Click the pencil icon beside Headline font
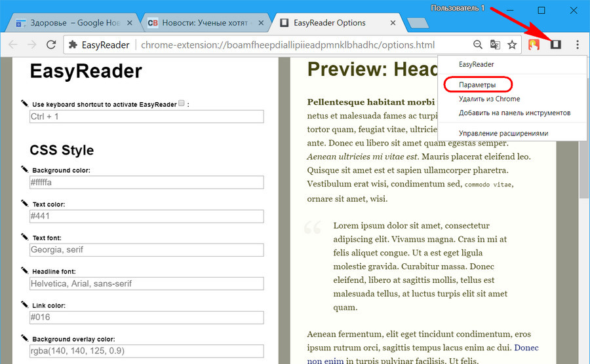Screen dimensions: 590x364 click(x=24, y=270)
